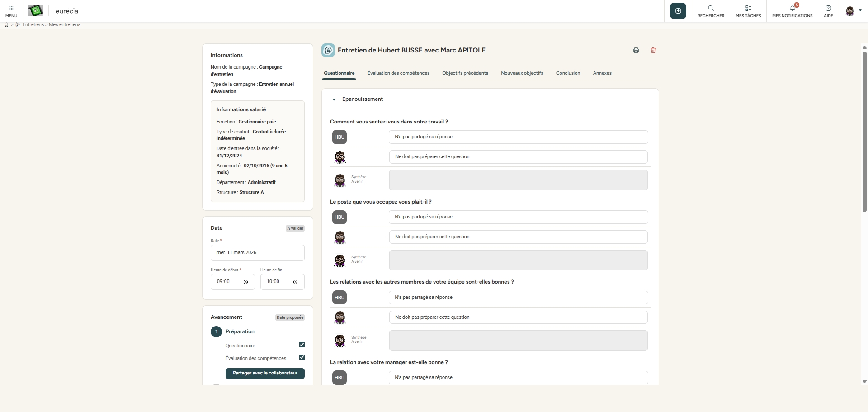The image size is (868, 412).
Task: Switch to the Conclusion tab
Action: (x=568, y=73)
